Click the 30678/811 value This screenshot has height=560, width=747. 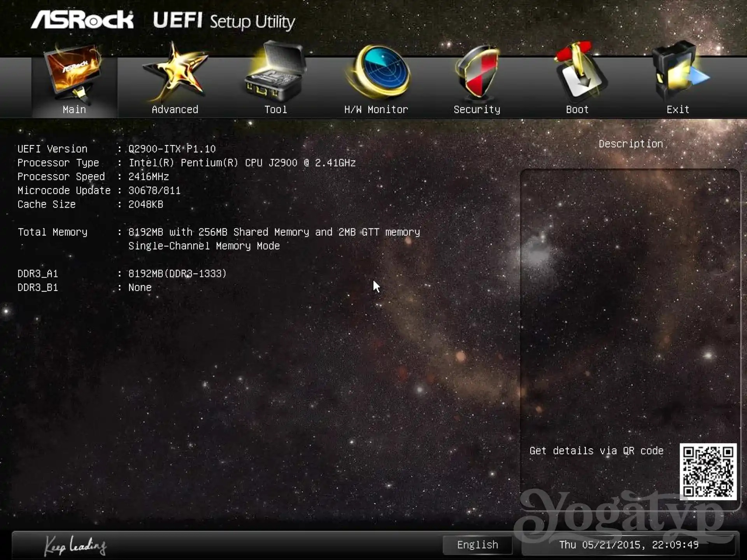tap(154, 191)
